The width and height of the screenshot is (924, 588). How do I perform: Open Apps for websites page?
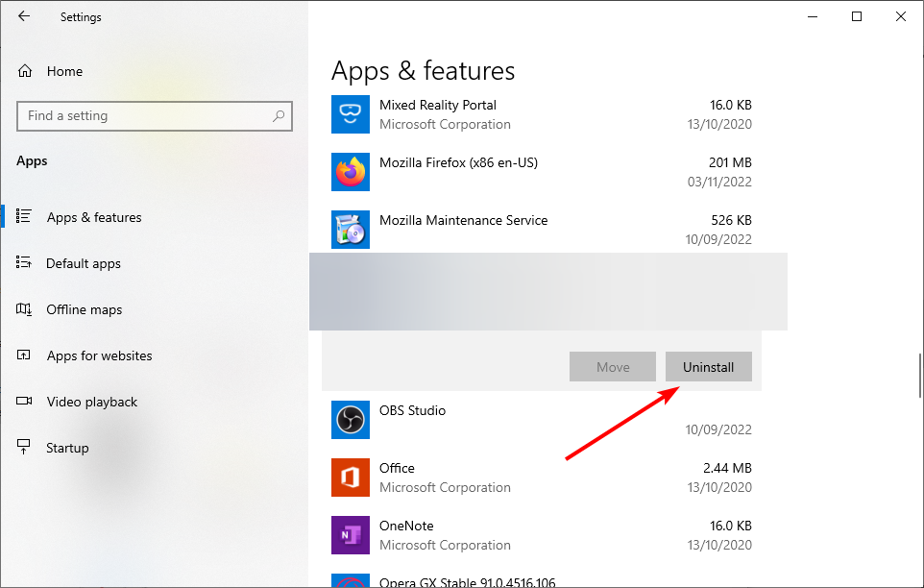[100, 355]
